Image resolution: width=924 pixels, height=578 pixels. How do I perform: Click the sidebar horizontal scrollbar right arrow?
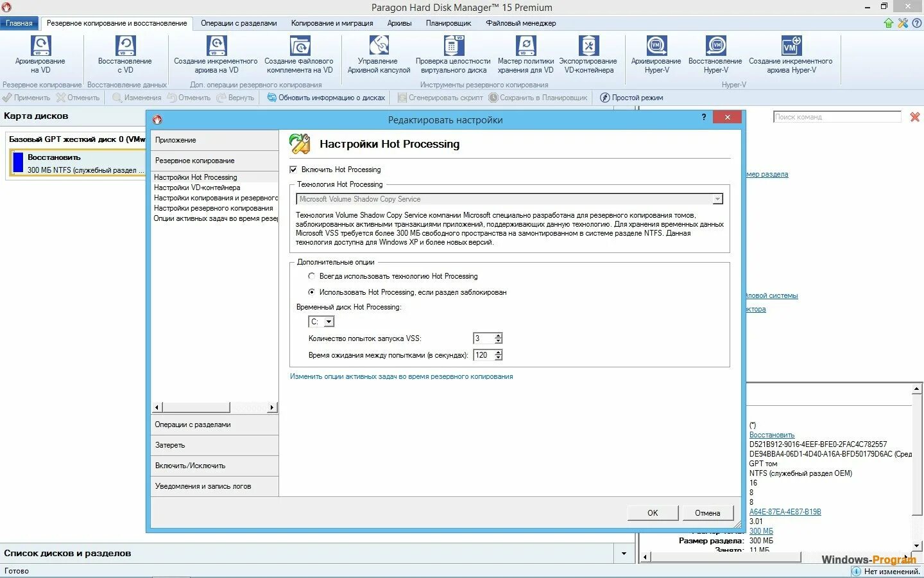click(x=272, y=407)
